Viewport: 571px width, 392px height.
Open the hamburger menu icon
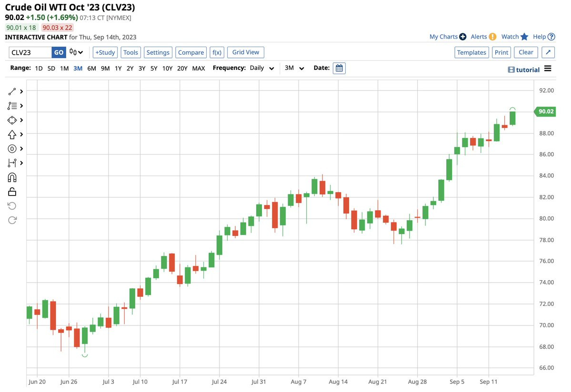pos(548,69)
